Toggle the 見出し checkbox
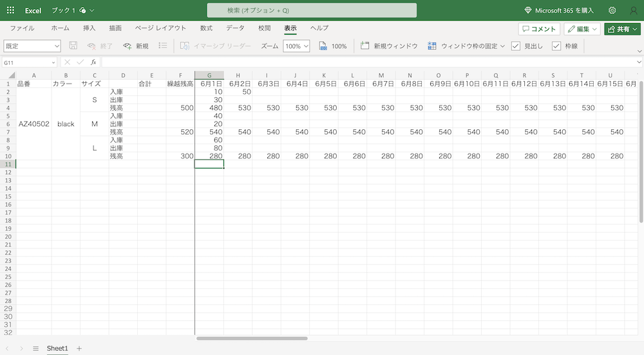This screenshot has width=644, height=355. click(x=516, y=46)
